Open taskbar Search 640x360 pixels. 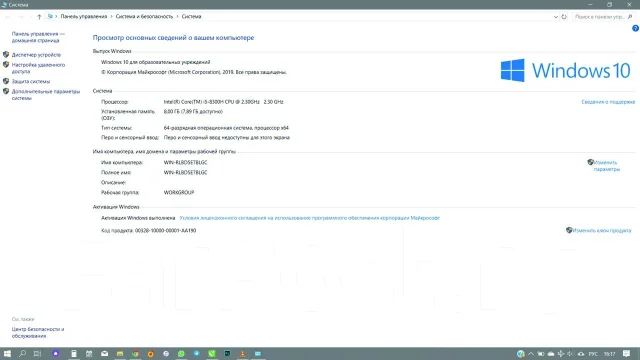(22, 353)
